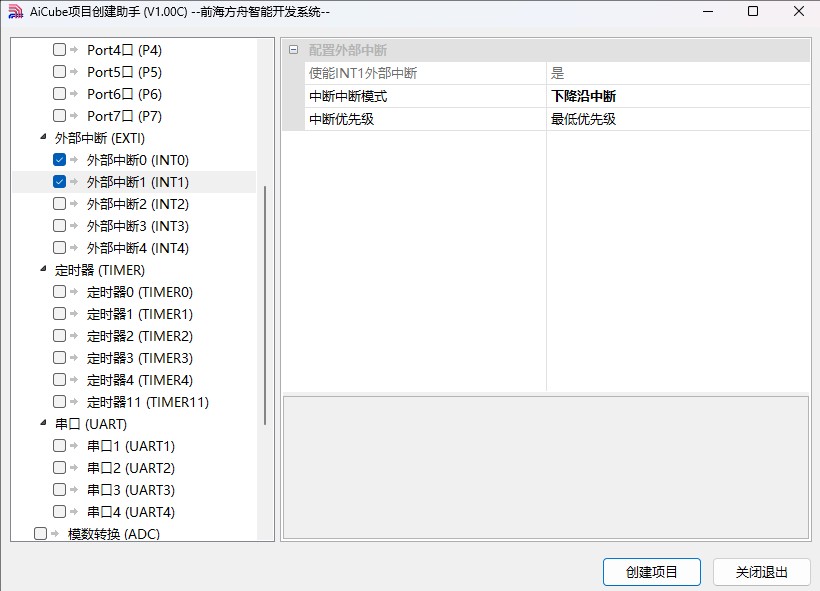Viewport: 820px width, 591px height.
Task: Minimize the AiCube window
Action: [708, 12]
